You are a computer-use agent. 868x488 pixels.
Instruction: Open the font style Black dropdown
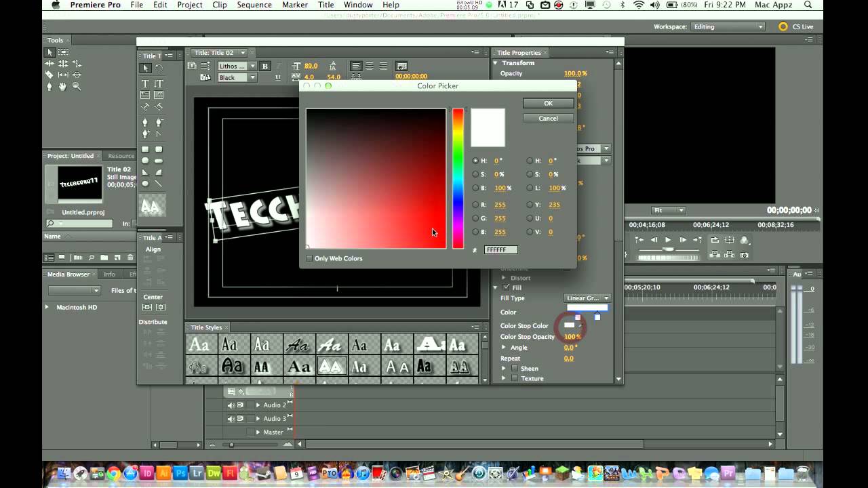pyautogui.click(x=237, y=78)
